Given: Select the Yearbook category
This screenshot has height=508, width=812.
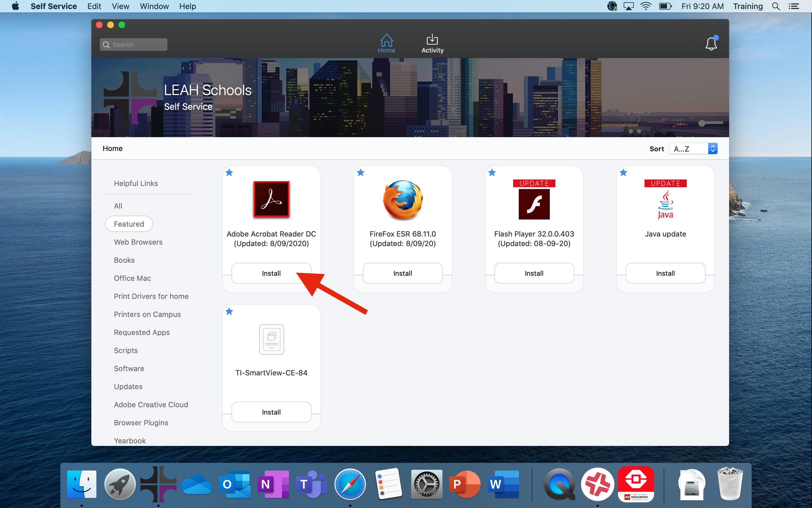Looking at the screenshot, I should tap(130, 441).
